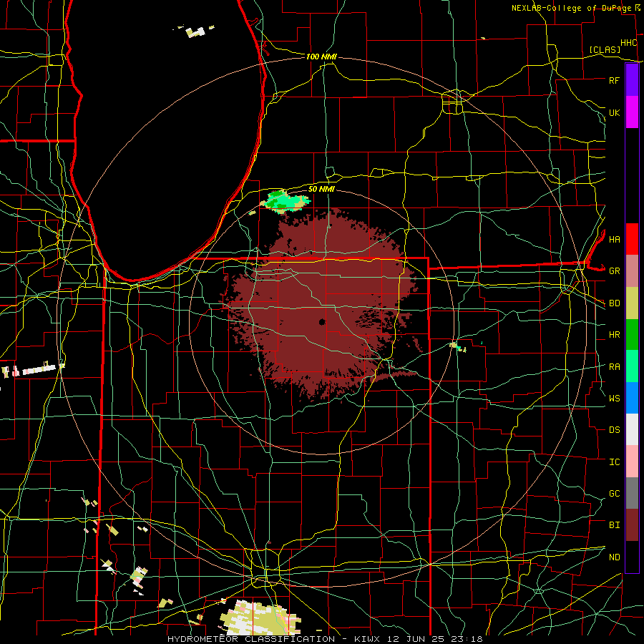Click the blue WS legend swatch
The width and height of the screenshot is (644, 644).
632,398
